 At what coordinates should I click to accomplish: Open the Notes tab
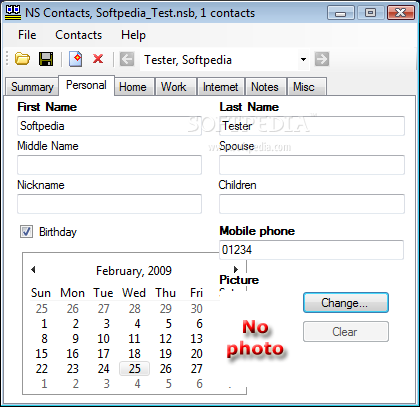click(265, 87)
